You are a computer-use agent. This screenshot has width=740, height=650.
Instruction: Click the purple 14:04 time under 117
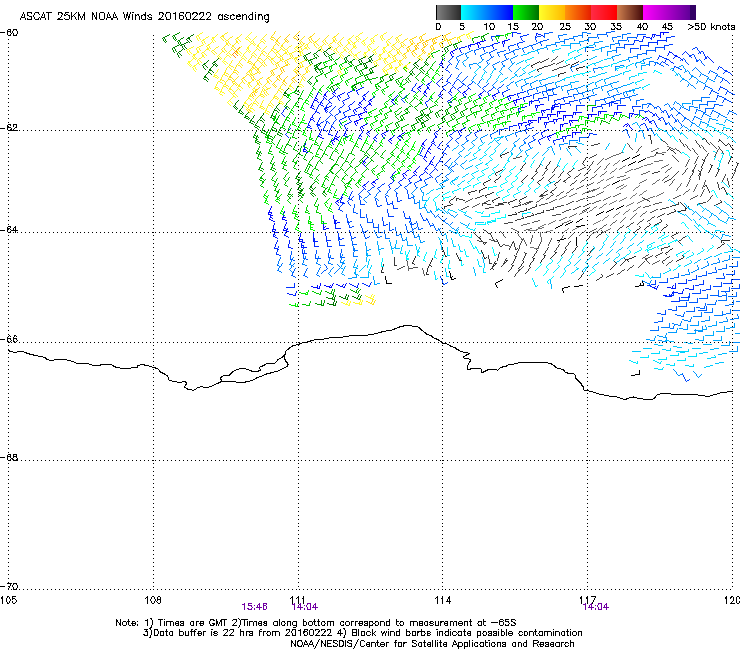[596, 607]
